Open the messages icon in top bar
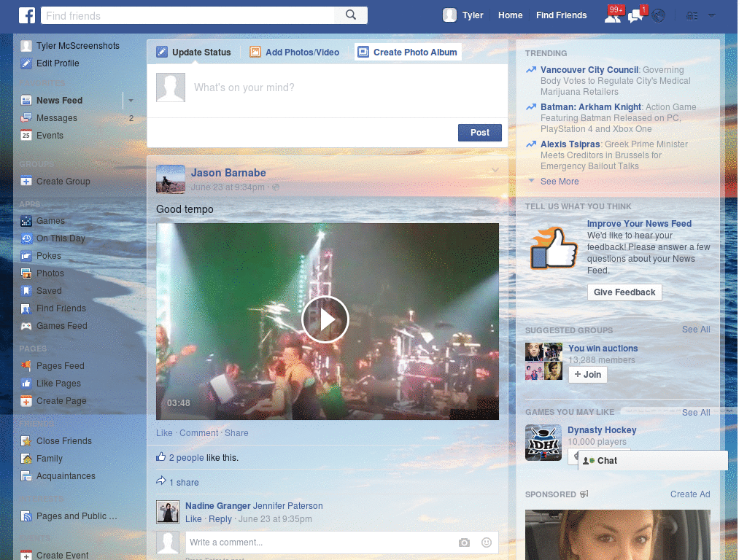The image size is (747, 560). tap(635, 15)
